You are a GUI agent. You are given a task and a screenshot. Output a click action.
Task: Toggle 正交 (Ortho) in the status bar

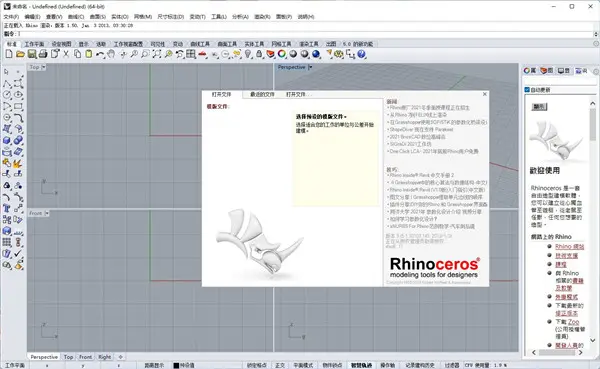(280, 365)
